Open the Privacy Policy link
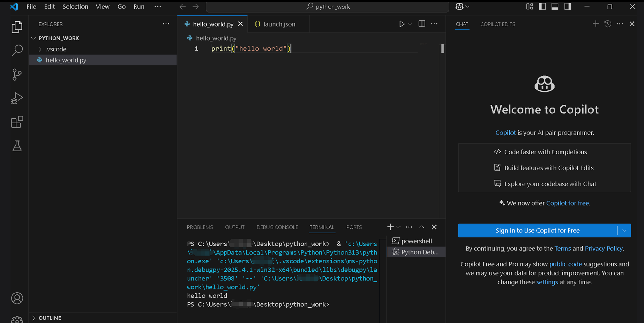The width and height of the screenshot is (644, 323). point(604,248)
